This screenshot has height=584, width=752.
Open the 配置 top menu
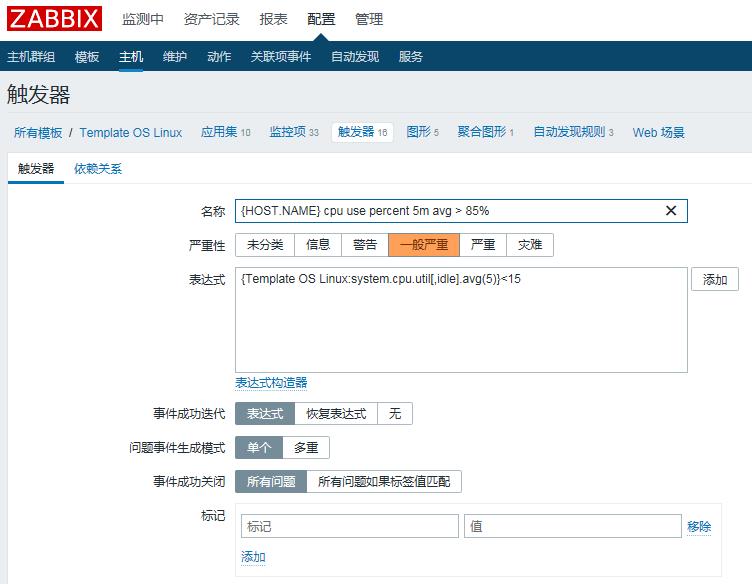coord(321,19)
